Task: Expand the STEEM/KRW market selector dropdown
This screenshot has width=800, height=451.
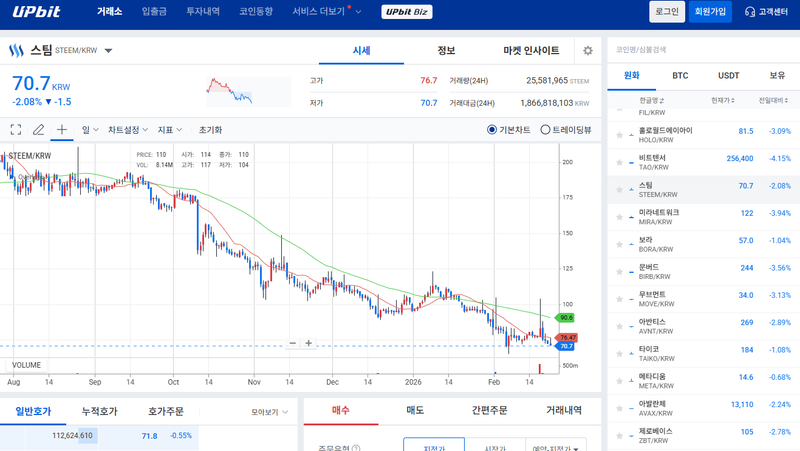Action: [108, 50]
